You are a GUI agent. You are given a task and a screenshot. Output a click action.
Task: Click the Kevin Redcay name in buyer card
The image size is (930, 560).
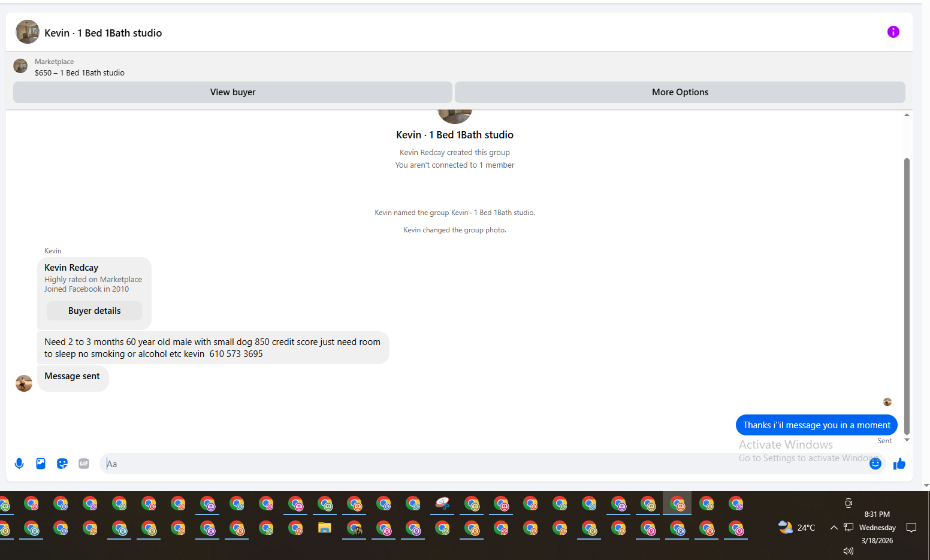pyautogui.click(x=71, y=268)
